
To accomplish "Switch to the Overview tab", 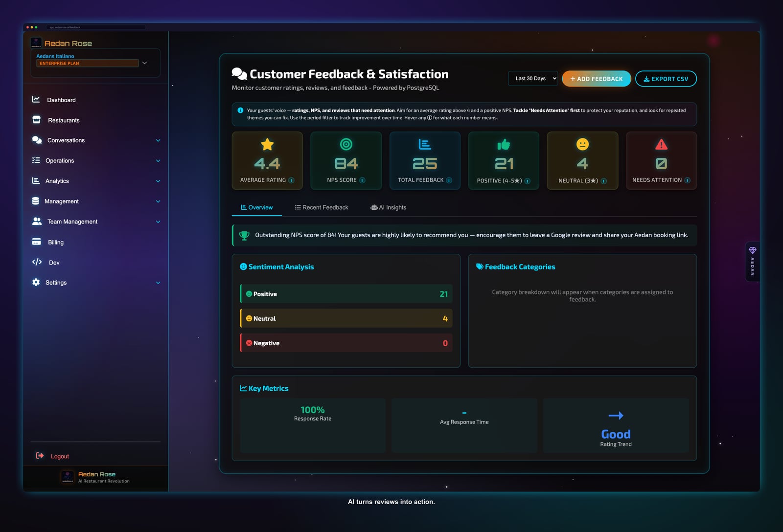I will tap(256, 207).
